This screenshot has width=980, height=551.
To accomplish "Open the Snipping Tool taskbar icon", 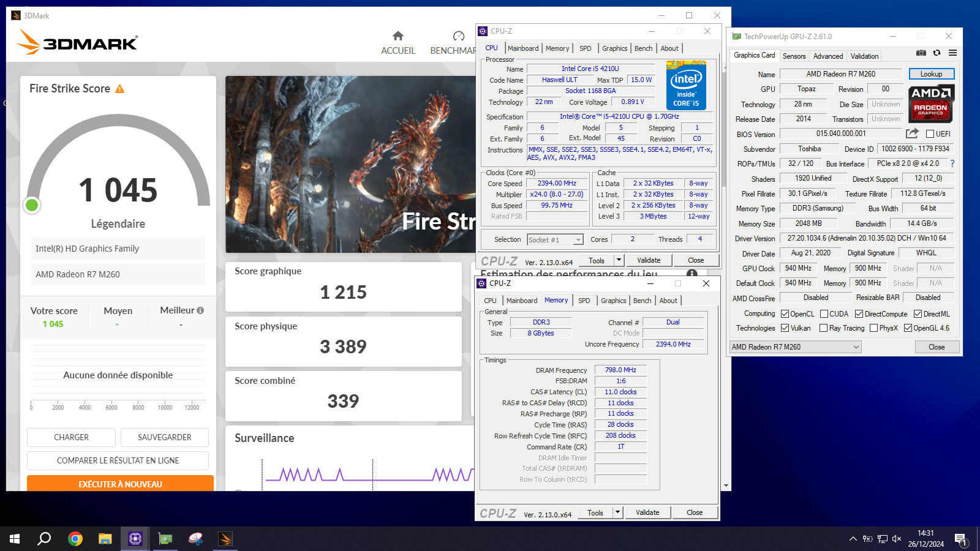I will [x=195, y=539].
